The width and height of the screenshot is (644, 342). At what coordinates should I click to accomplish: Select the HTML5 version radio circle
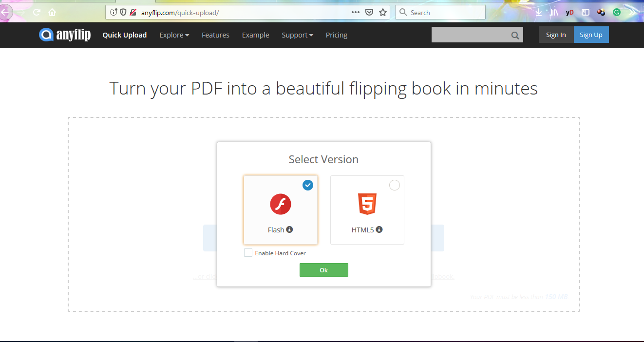click(395, 185)
